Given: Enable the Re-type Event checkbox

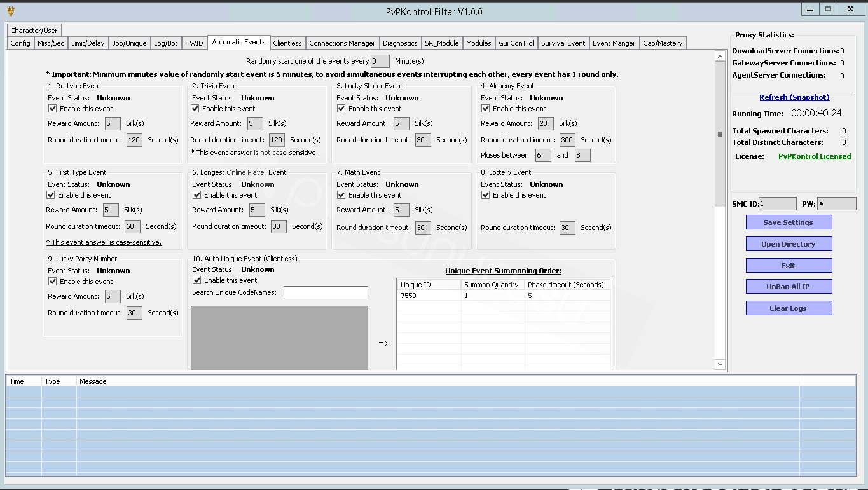Looking at the screenshot, I should 53,109.
